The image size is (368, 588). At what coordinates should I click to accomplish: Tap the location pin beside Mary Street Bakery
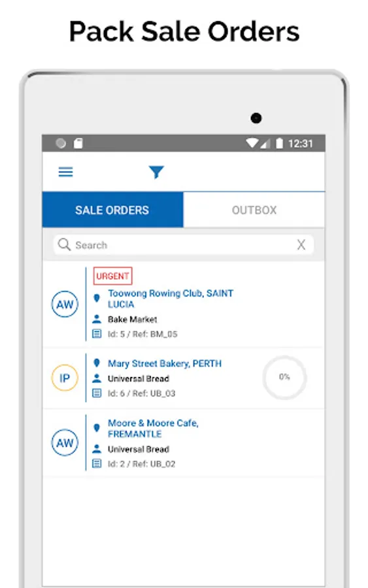coord(96,363)
